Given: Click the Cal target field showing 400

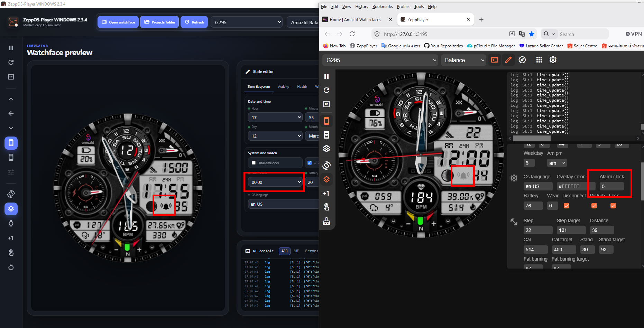Looking at the screenshot, I should (564, 250).
